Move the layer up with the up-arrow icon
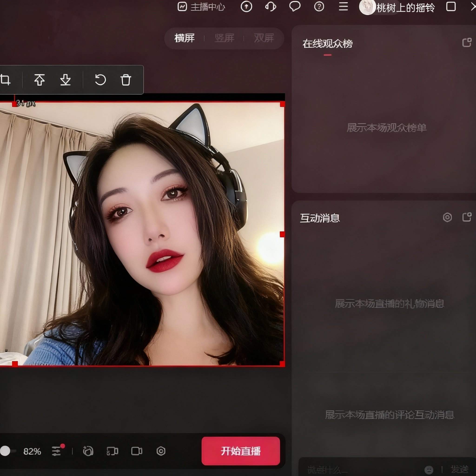 (x=40, y=80)
